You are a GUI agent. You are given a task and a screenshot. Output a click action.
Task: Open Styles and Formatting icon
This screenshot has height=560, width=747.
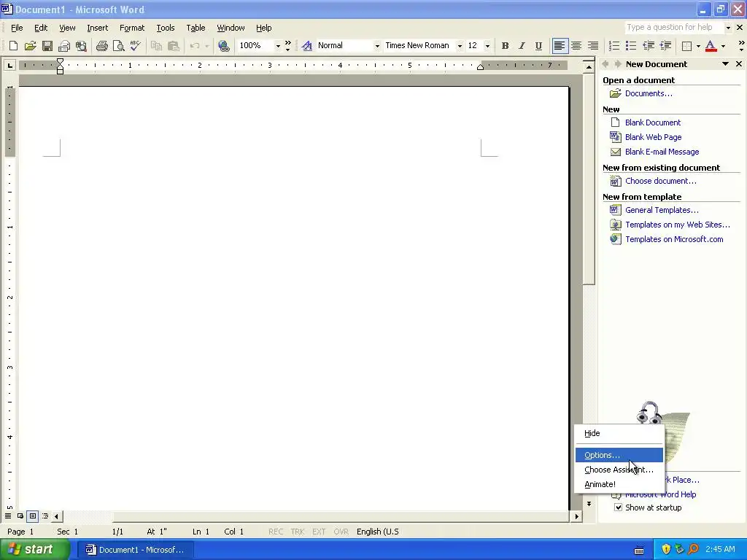[x=307, y=46]
